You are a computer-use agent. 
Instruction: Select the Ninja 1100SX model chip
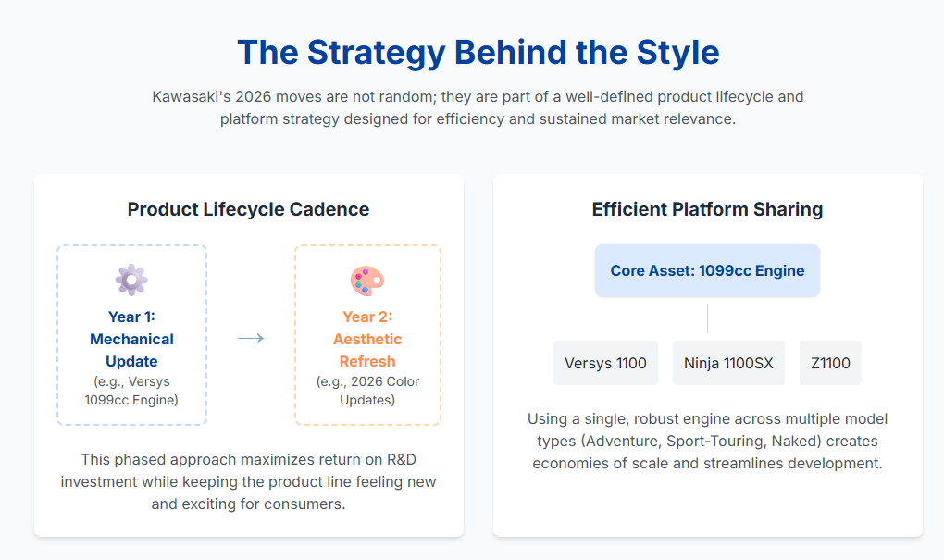[728, 363]
